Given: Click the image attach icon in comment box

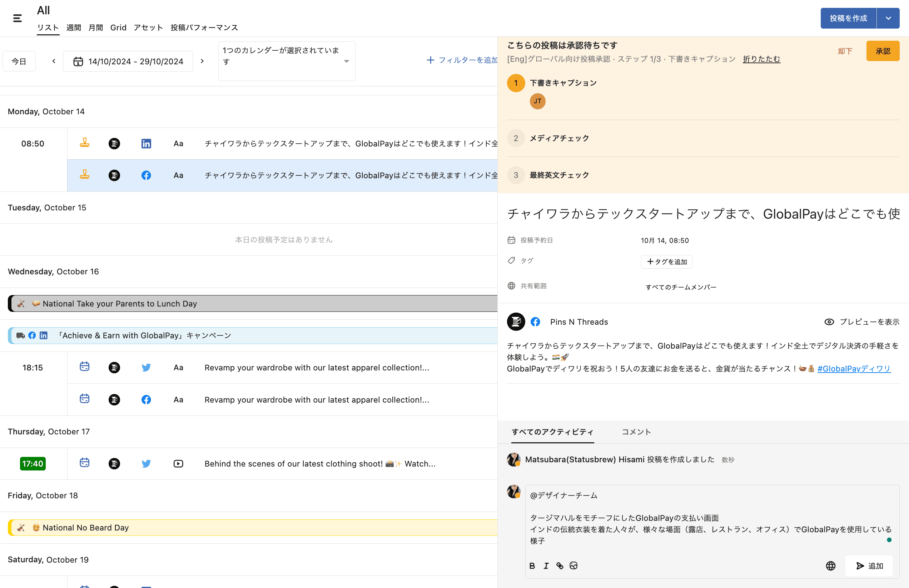Looking at the screenshot, I should point(573,566).
